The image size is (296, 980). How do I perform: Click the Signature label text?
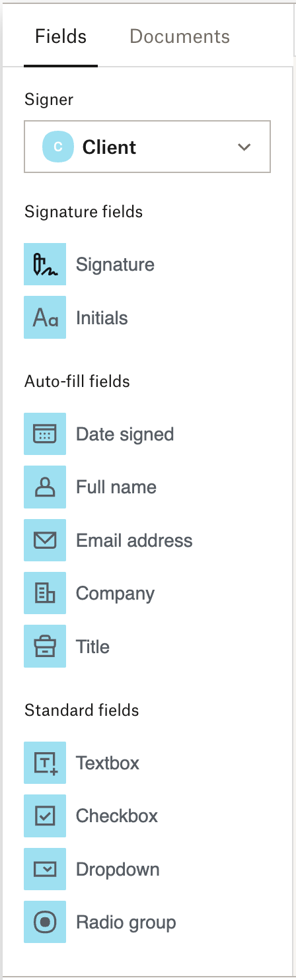[x=115, y=265]
